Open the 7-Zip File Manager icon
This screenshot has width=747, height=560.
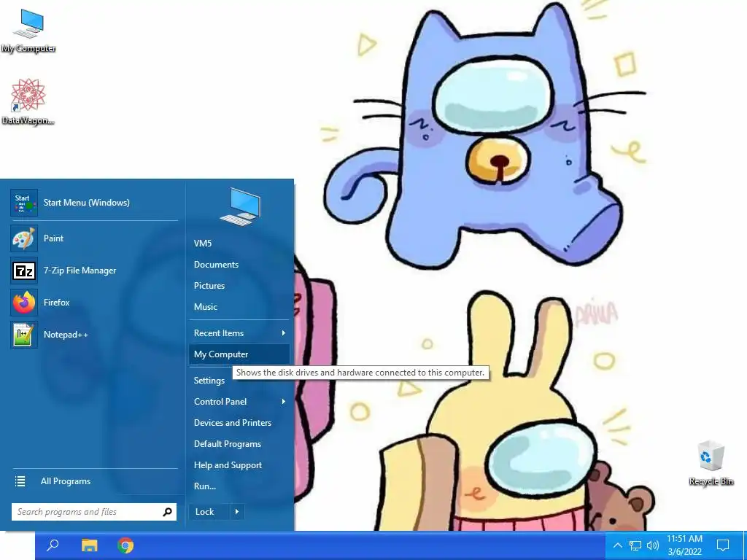tap(24, 271)
